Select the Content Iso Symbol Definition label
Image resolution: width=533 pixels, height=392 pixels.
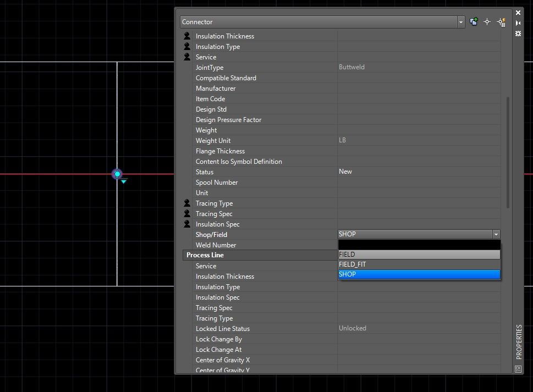239,162
